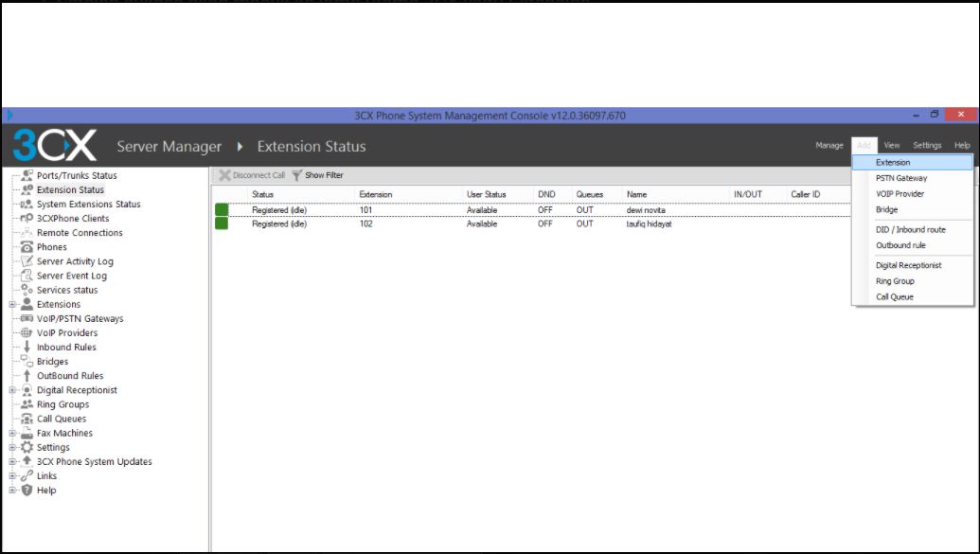
Task: Choose Bridge from the Add menu
Action: point(913,209)
